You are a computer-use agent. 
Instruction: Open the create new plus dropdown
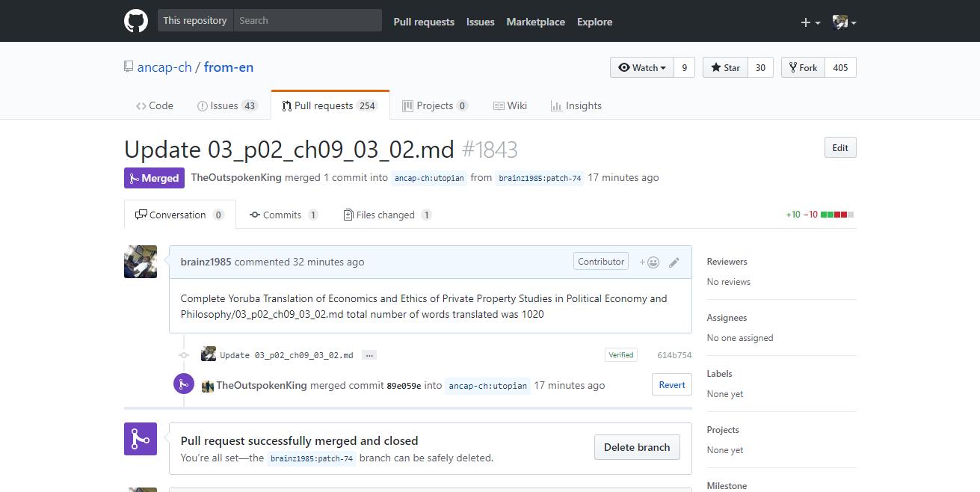point(810,22)
